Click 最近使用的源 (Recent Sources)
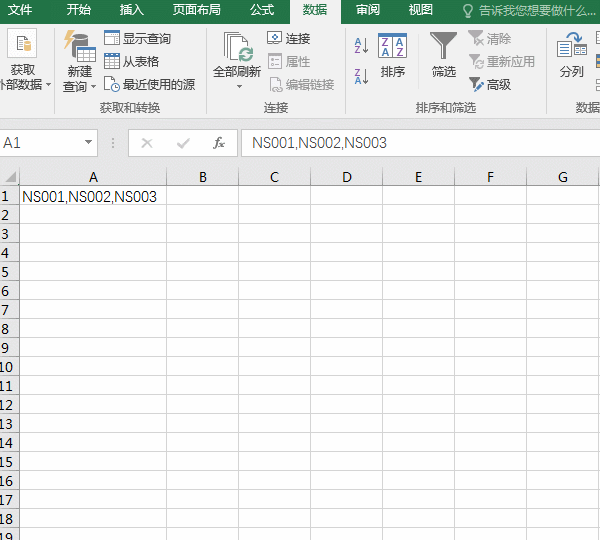 pos(149,85)
